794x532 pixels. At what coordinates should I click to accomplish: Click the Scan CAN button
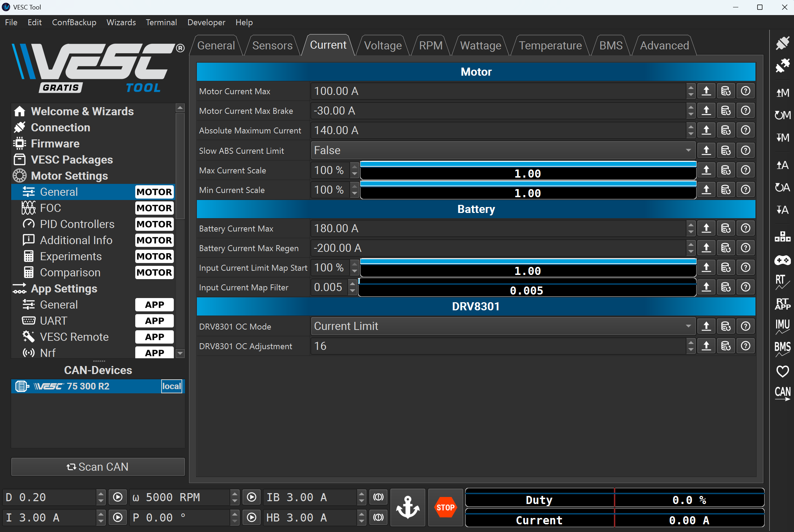[98, 467]
